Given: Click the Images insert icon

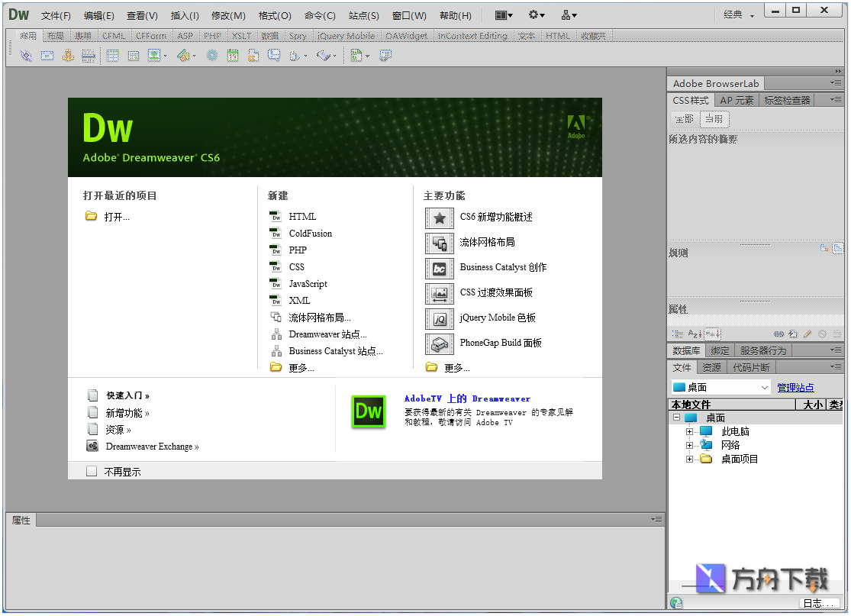Looking at the screenshot, I should click(154, 56).
